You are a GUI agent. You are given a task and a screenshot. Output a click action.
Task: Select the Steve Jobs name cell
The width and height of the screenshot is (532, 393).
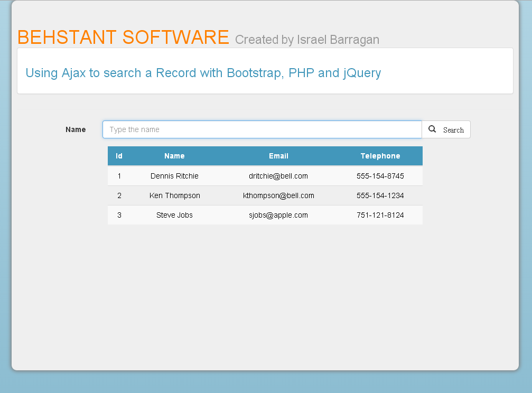click(174, 215)
